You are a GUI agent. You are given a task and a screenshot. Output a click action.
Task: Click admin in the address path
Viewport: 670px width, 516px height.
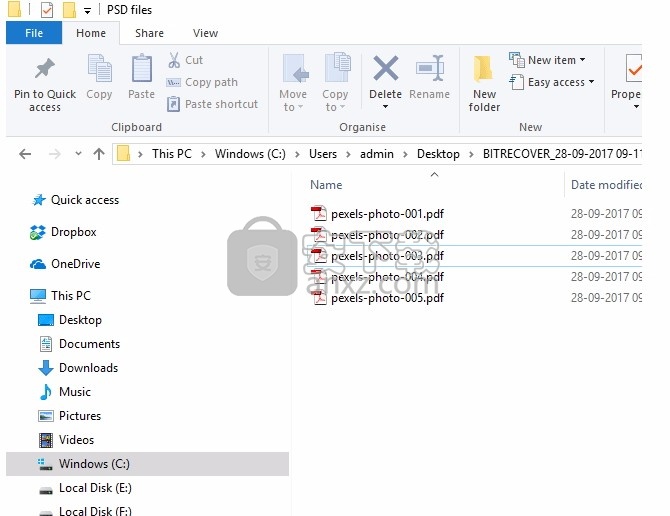377,154
